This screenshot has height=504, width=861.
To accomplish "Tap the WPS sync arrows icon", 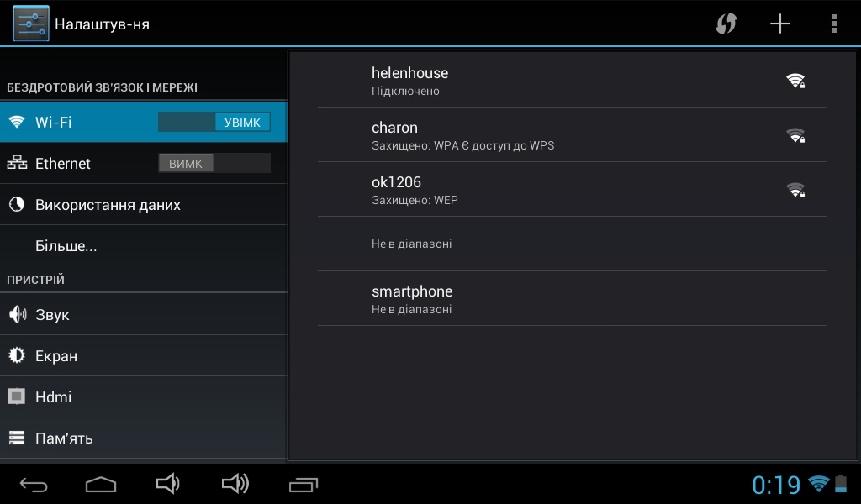I will 726,24.
